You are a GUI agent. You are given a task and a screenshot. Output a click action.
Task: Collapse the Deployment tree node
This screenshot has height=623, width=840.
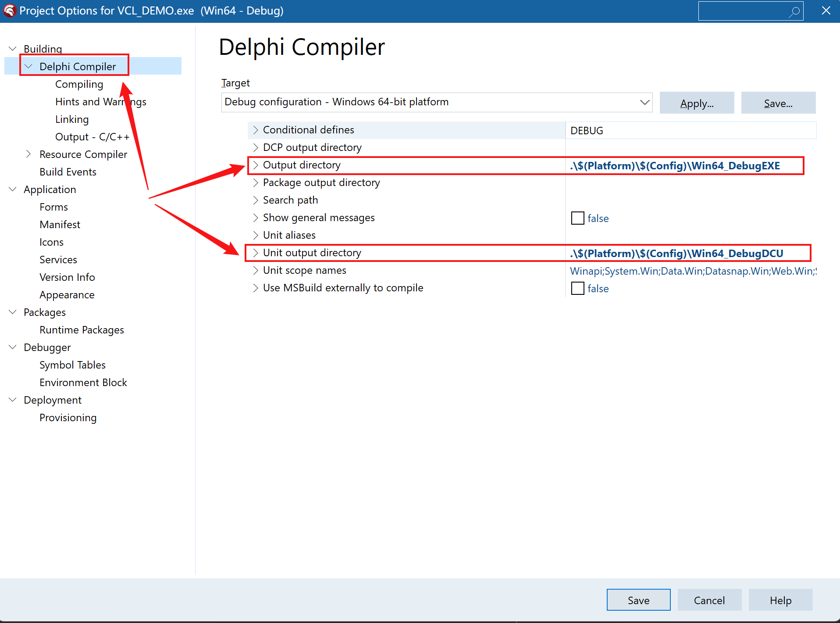point(13,400)
